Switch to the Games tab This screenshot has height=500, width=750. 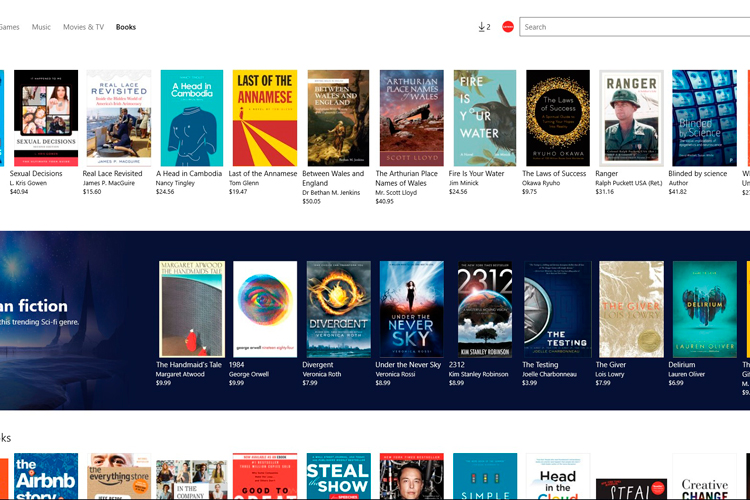tap(9, 27)
